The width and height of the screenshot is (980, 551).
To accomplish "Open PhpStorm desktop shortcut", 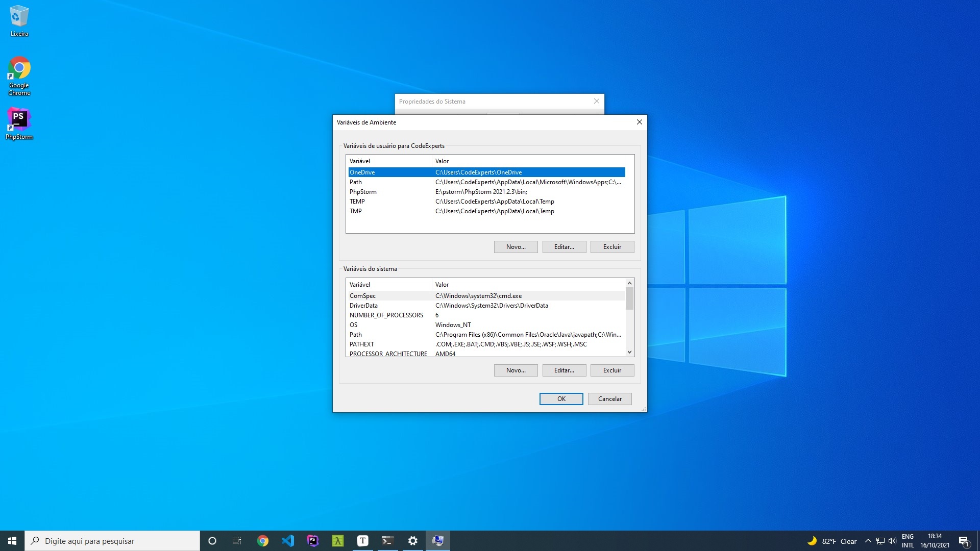I will pyautogui.click(x=19, y=123).
